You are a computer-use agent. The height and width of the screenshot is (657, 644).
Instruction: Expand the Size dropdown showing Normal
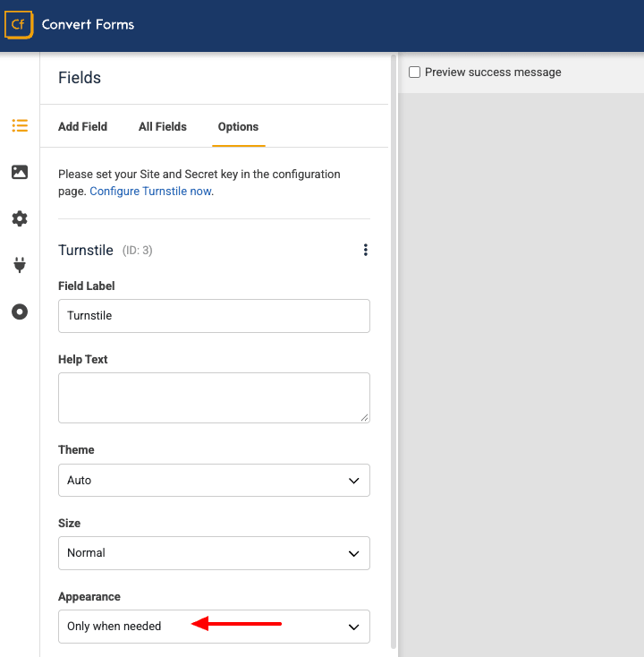[214, 553]
